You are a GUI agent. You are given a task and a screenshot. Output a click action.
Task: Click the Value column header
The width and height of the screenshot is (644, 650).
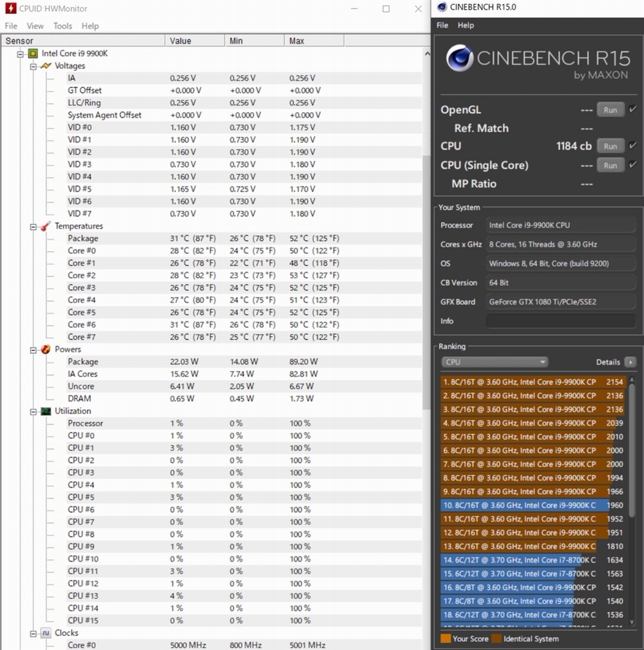click(194, 41)
